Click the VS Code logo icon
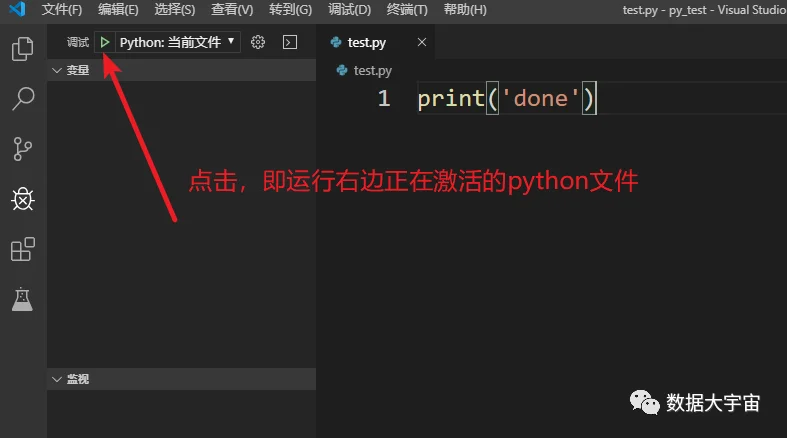This screenshot has height=438, width=787. pyautogui.click(x=18, y=9)
